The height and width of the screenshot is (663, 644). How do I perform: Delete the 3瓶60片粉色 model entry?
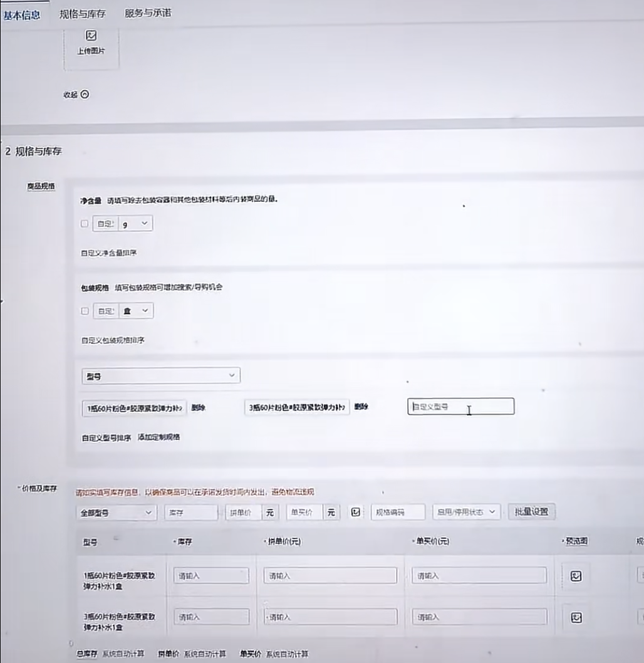pyautogui.click(x=361, y=407)
